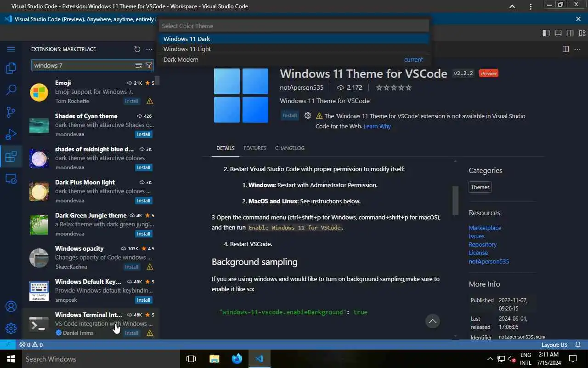Image resolution: width=588 pixels, height=368 pixels.
Task: Toggle the bottom panel layout
Action: (x=558, y=33)
